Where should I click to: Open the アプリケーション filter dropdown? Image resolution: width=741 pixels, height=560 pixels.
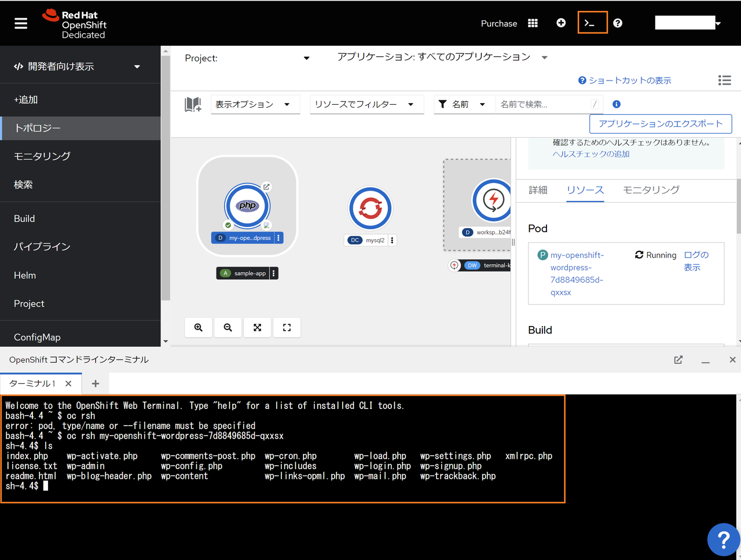[x=442, y=57]
